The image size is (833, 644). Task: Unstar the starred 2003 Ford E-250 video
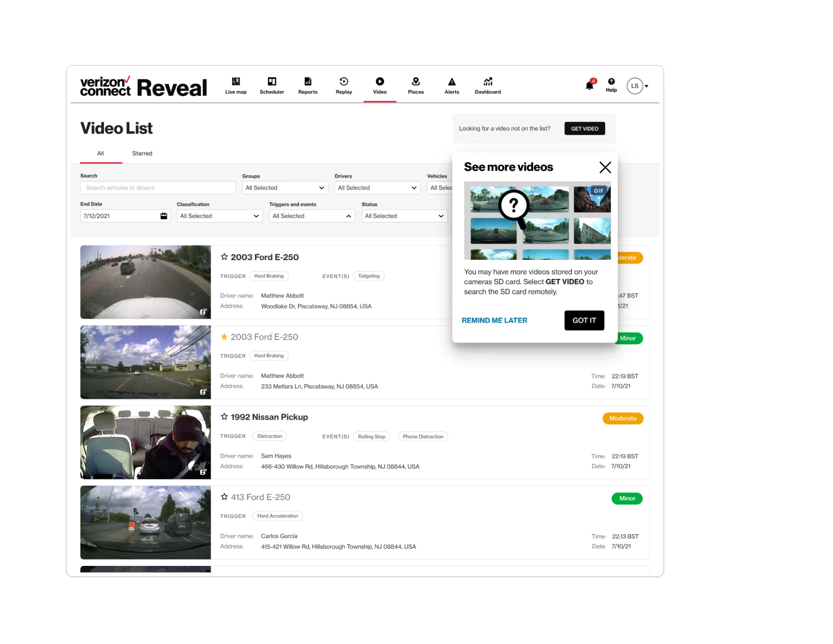pos(224,337)
